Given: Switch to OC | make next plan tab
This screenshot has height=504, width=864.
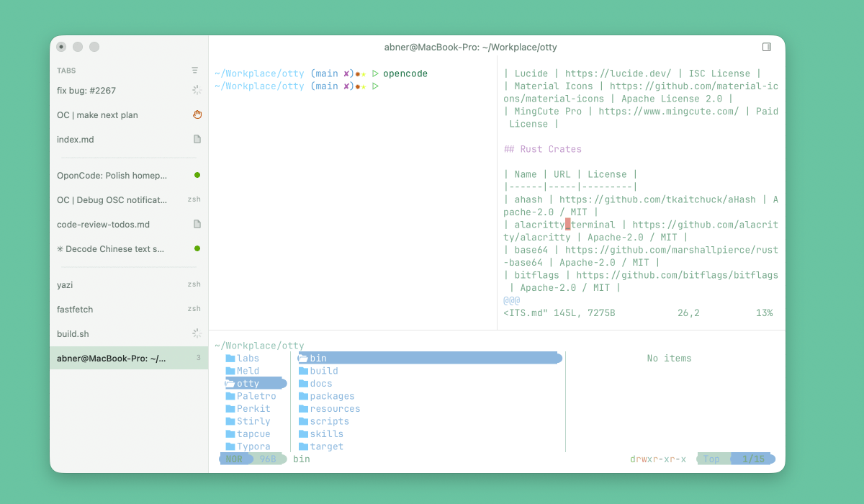Looking at the screenshot, I should pyautogui.click(x=129, y=114).
